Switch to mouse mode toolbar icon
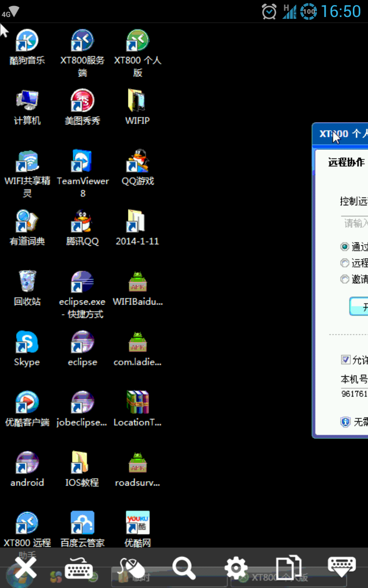 click(x=131, y=568)
